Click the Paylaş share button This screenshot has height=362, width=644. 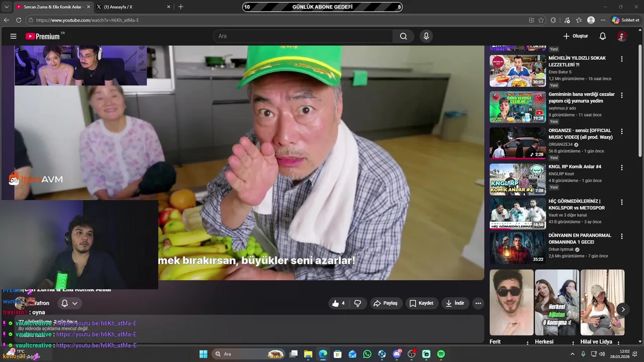(x=385, y=303)
